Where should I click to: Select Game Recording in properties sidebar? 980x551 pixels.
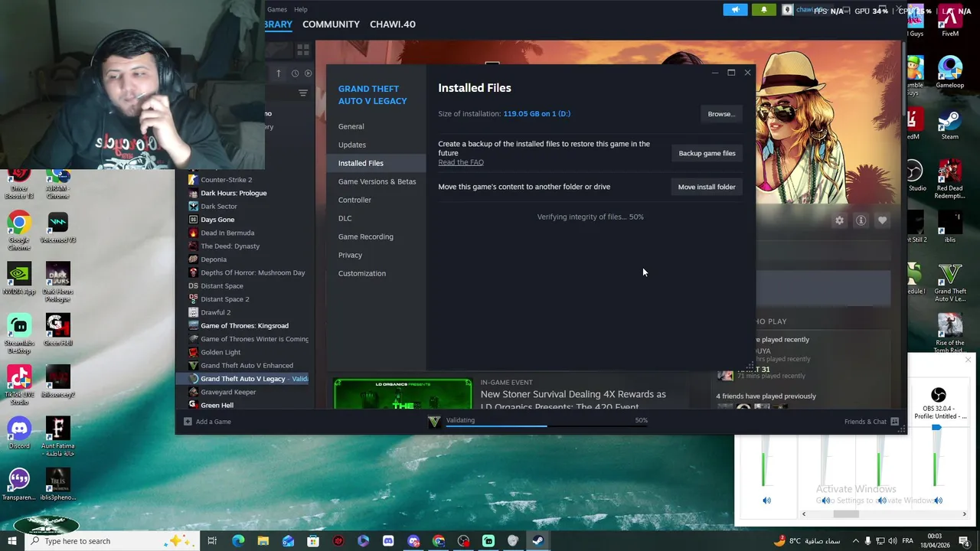pos(366,236)
